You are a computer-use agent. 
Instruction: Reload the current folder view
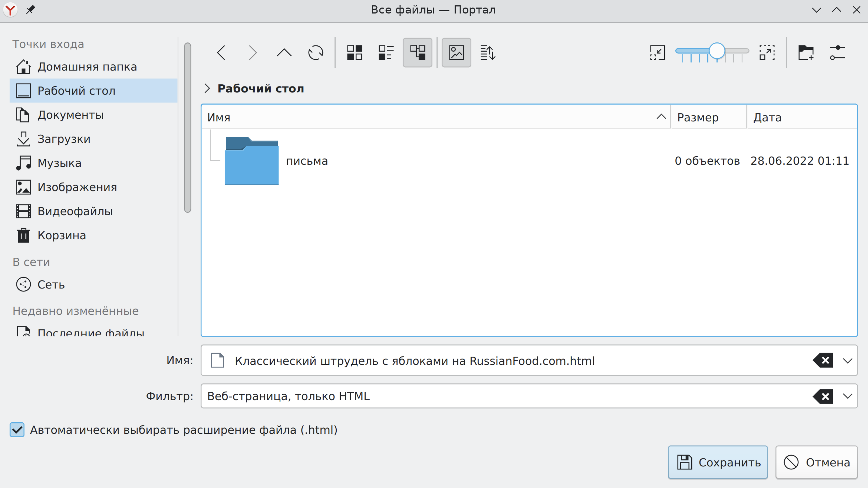(x=316, y=53)
